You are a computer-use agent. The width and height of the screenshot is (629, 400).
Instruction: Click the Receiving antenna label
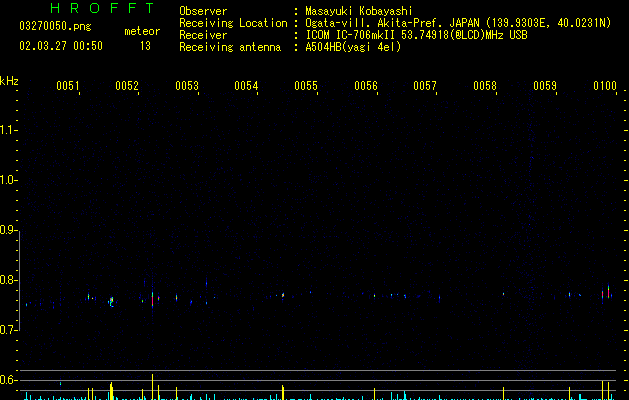[x=230, y=47]
